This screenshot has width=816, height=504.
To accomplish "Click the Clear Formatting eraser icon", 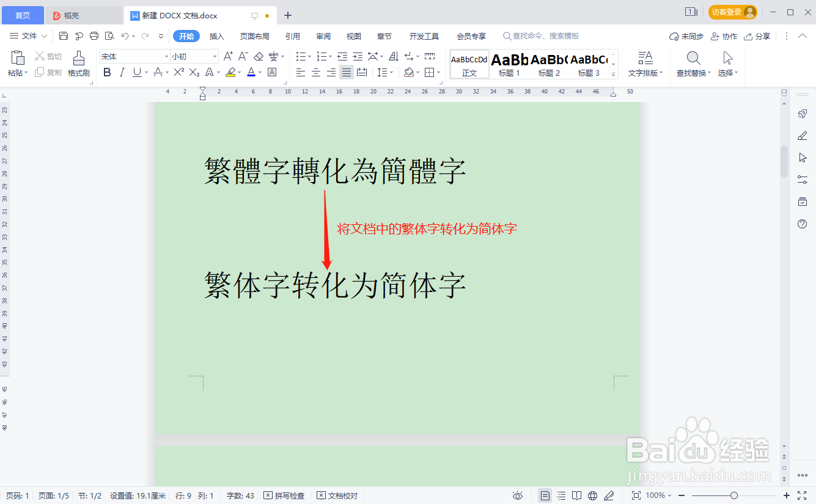I will [x=258, y=56].
